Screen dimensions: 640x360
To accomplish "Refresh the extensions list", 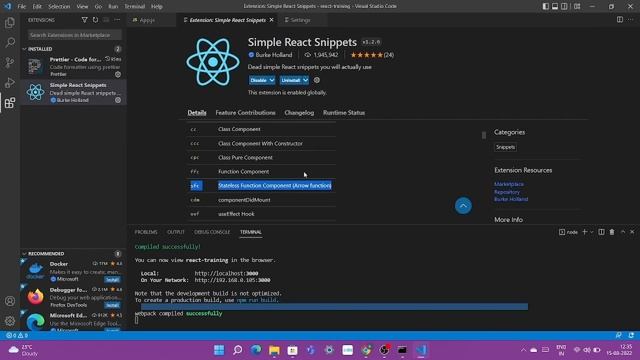I will click(x=95, y=20).
